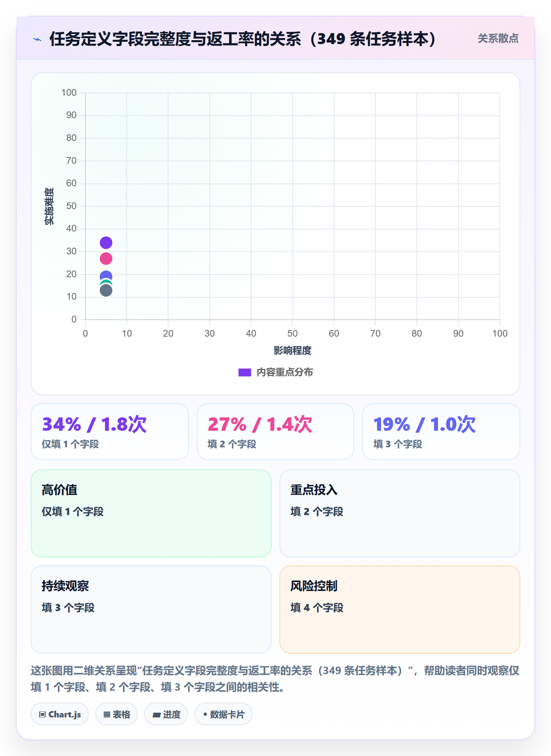
Task: Click 填 4 个字段 in the 风险控制 card
Action: [317, 608]
